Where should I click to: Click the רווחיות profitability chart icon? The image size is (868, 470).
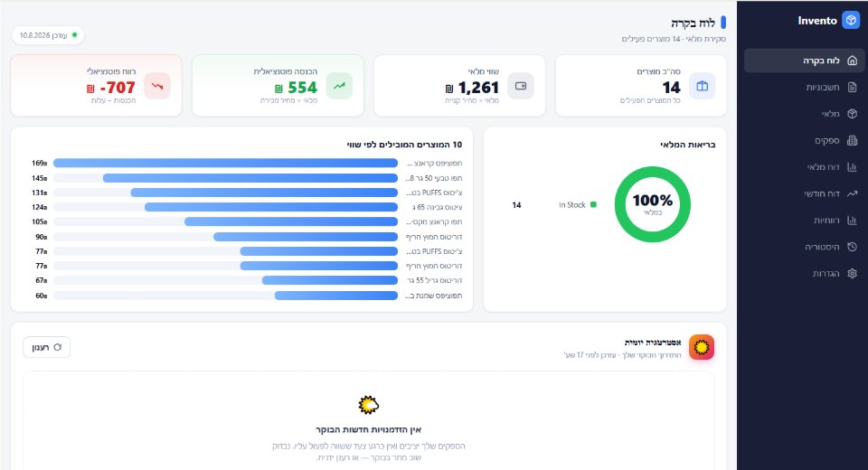(x=852, y=220)
